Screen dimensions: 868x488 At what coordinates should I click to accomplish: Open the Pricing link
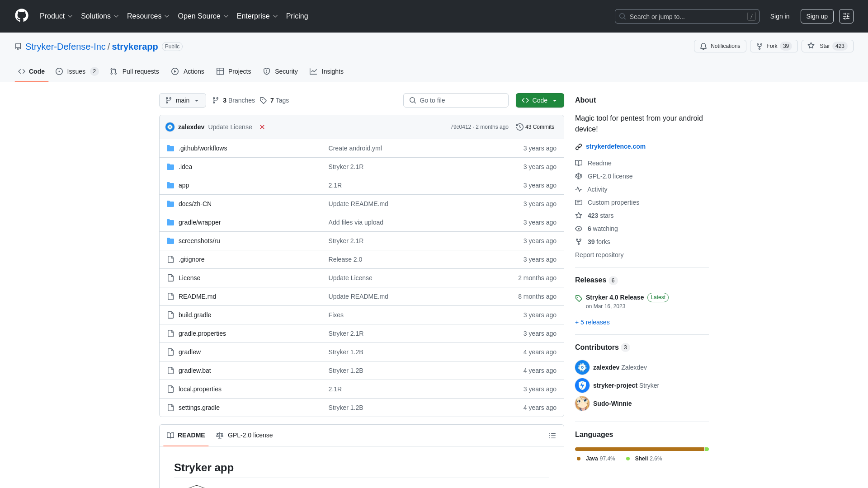click(297, 16)
